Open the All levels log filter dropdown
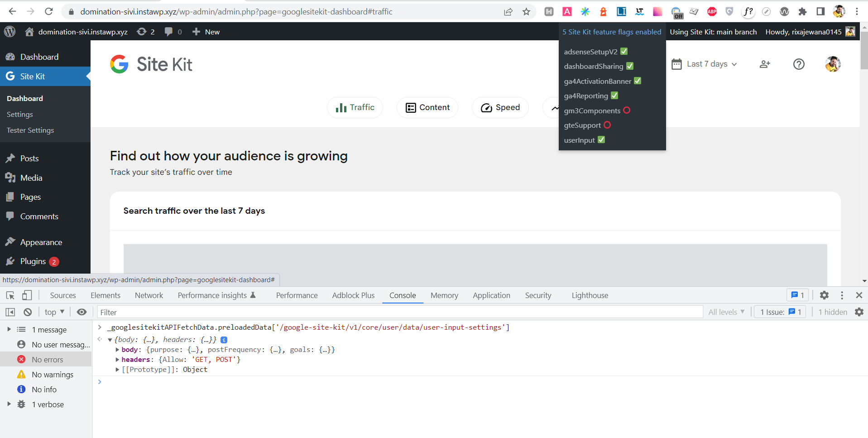 click(726, 312)
